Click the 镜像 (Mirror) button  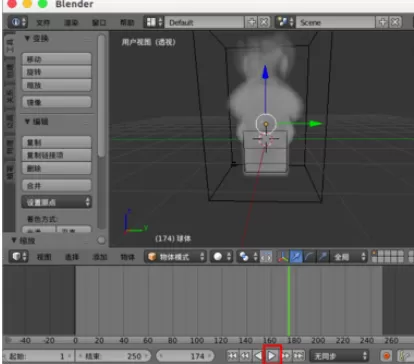click(56, 102)
